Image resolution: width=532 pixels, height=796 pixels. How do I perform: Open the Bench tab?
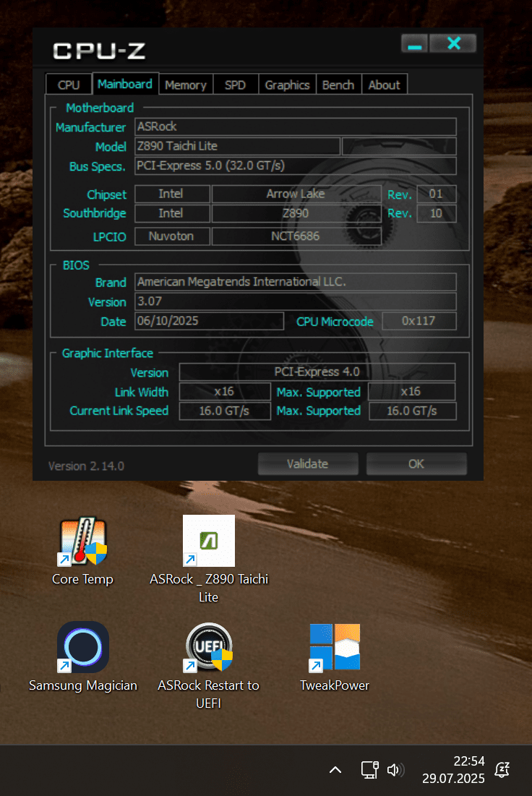pyautogui.click(x=338, y=85)
